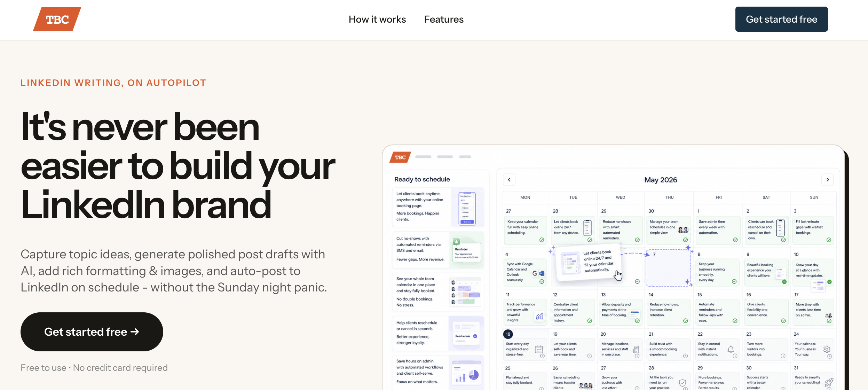Go to previous month with left chevron
Viewport: 868px width, 390px height.
pyautogui.click(x=509, y=180)
